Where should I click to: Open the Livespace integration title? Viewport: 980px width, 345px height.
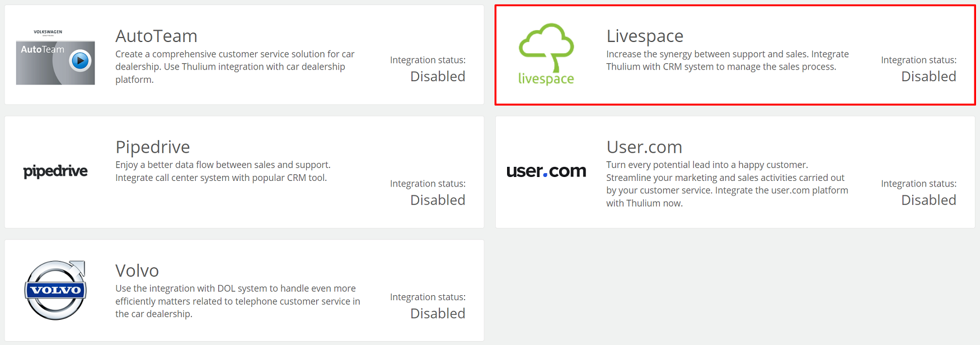(645, 36)
